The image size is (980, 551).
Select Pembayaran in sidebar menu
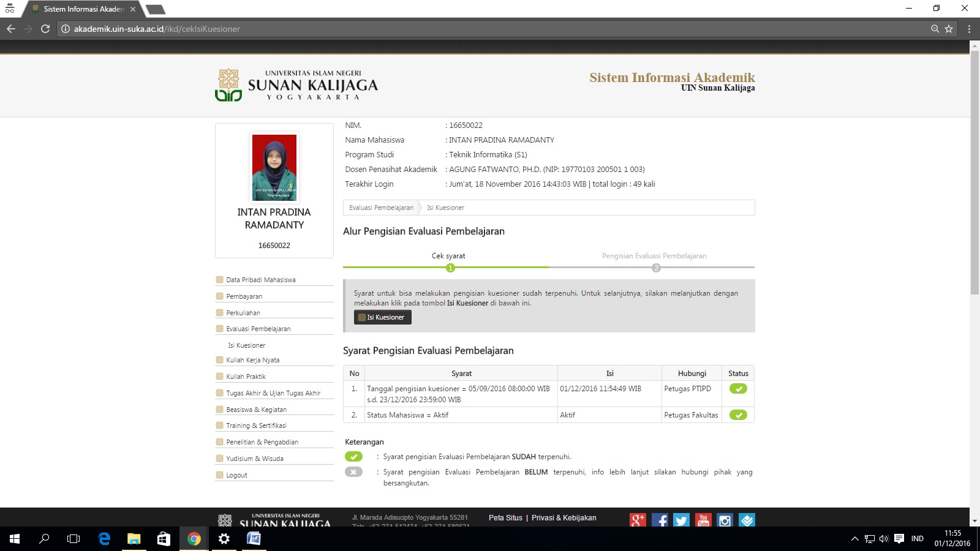[x=244, y=296]
